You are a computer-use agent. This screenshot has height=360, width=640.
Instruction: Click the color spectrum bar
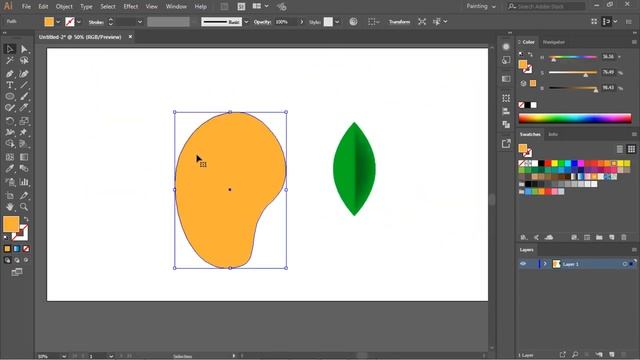click(575, 119)
